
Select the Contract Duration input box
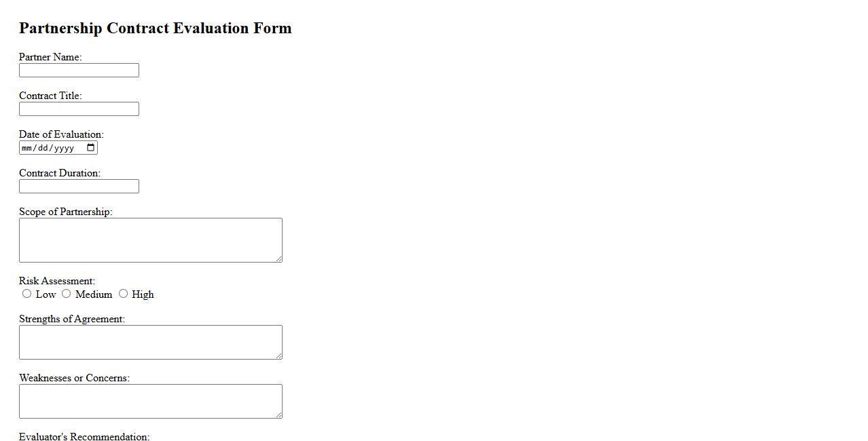pos(79,187)
